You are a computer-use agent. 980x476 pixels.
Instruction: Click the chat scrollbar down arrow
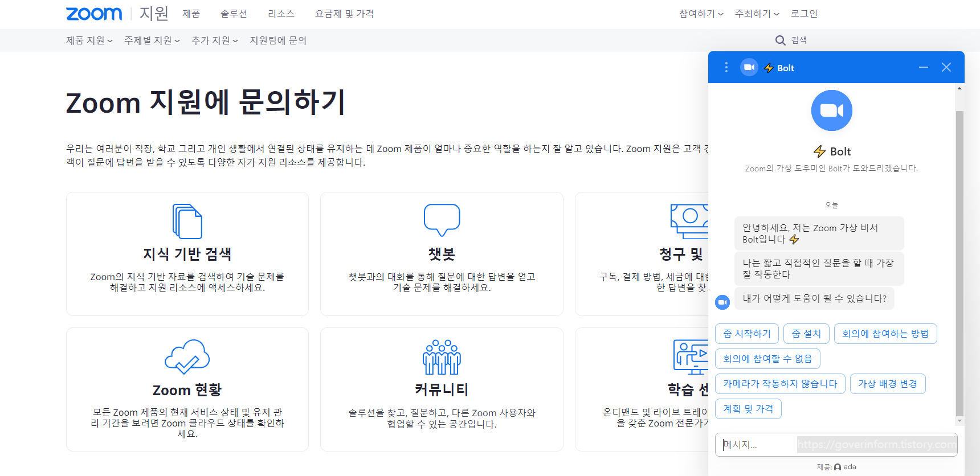959,421
